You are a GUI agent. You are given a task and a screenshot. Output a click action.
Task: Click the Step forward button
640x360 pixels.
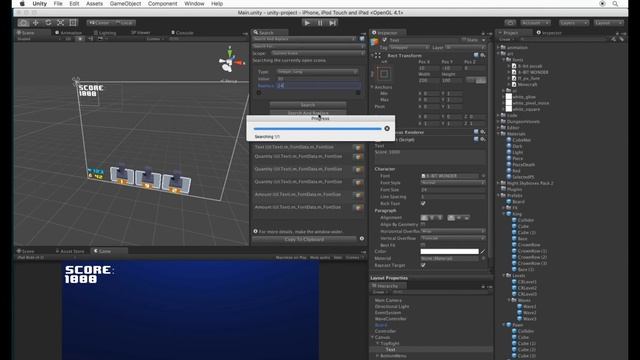click(333, 23)
